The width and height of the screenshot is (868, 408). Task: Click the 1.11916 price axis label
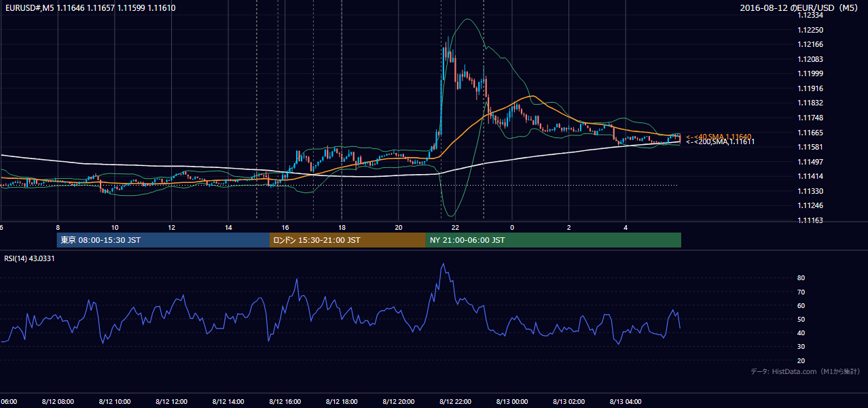(x=812, y=88)
